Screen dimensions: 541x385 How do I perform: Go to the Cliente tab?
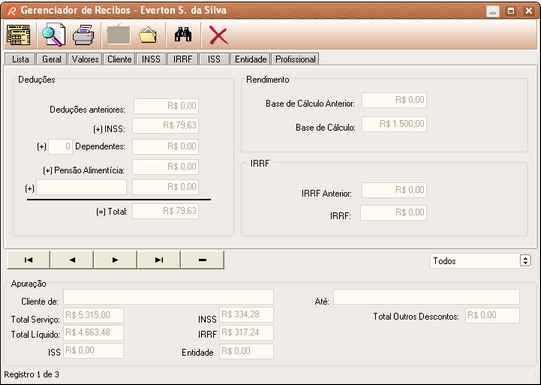pos(119,59)
